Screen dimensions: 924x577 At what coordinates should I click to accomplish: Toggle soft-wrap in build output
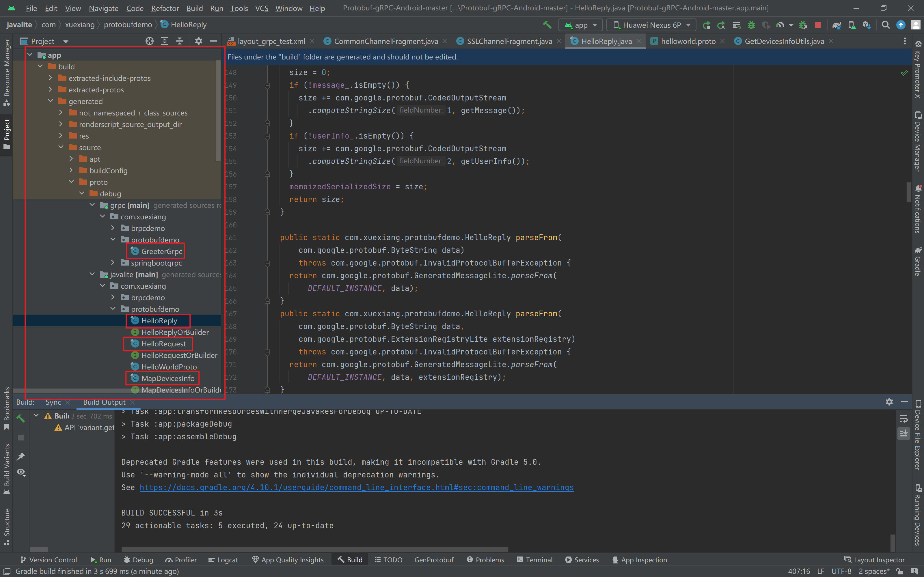[x=903, y=419]
